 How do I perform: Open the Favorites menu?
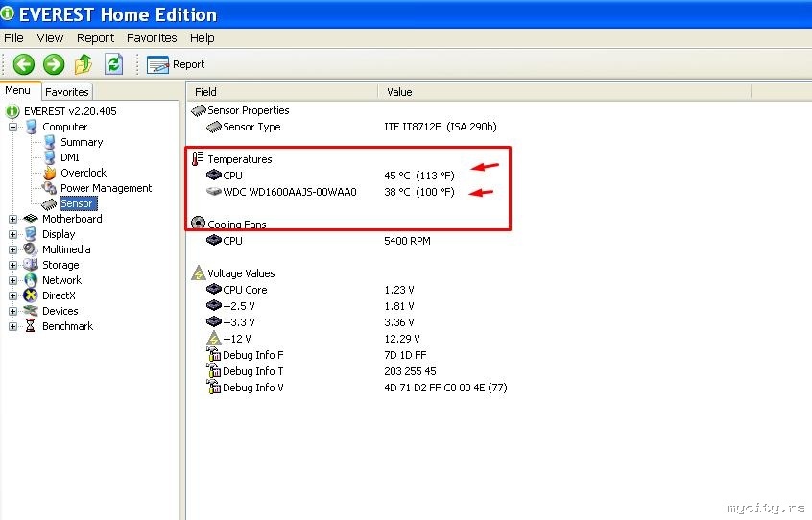click(152, 37)
